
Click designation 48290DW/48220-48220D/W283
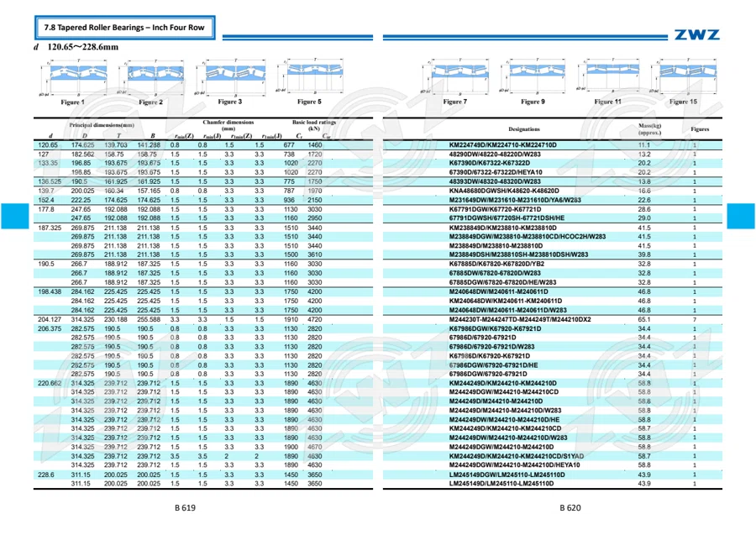click(x=495, y=155)
